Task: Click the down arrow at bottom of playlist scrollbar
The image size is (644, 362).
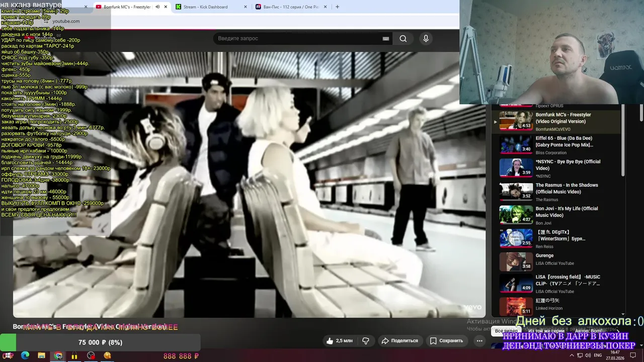Action: (x=623, y=314)
